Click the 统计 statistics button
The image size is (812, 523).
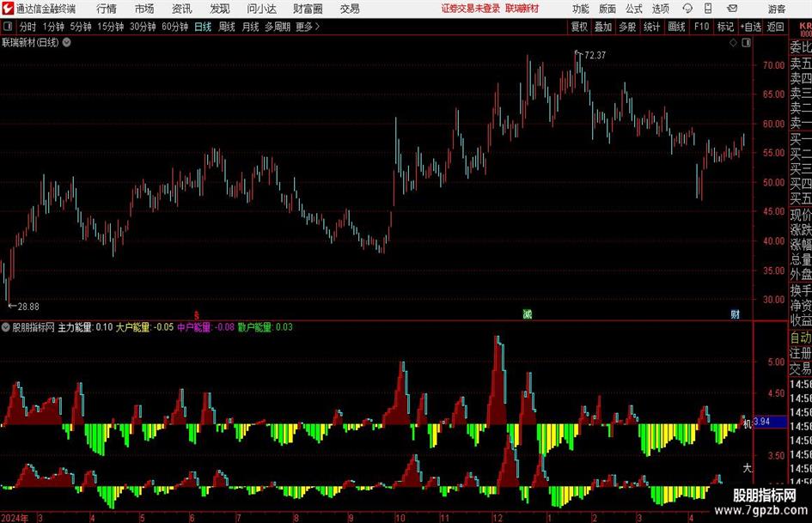click(651, 27)
